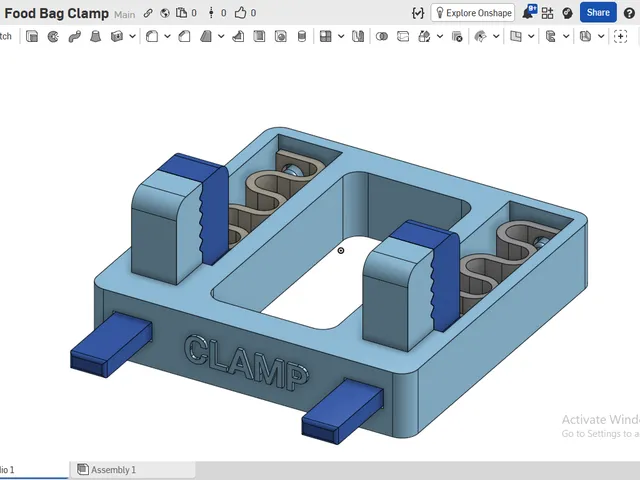640x480 pixels.
Task: Select the Frame tool icon
Action: (551, 37)
